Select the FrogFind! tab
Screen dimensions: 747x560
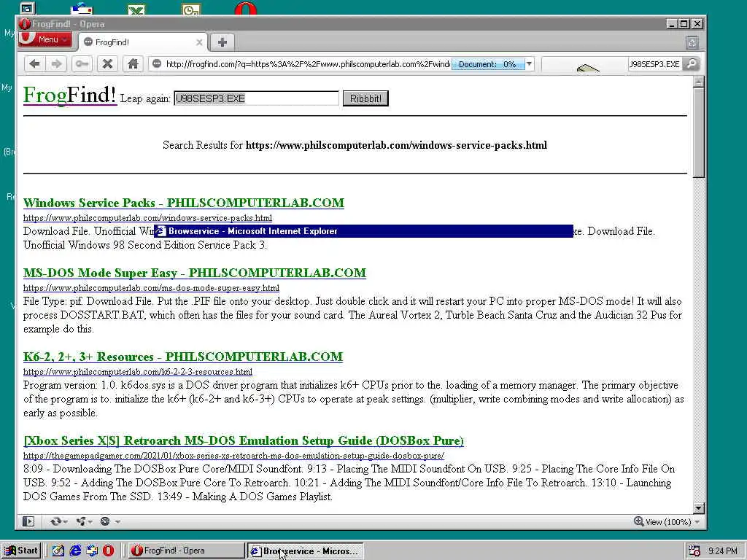point(143,42)
